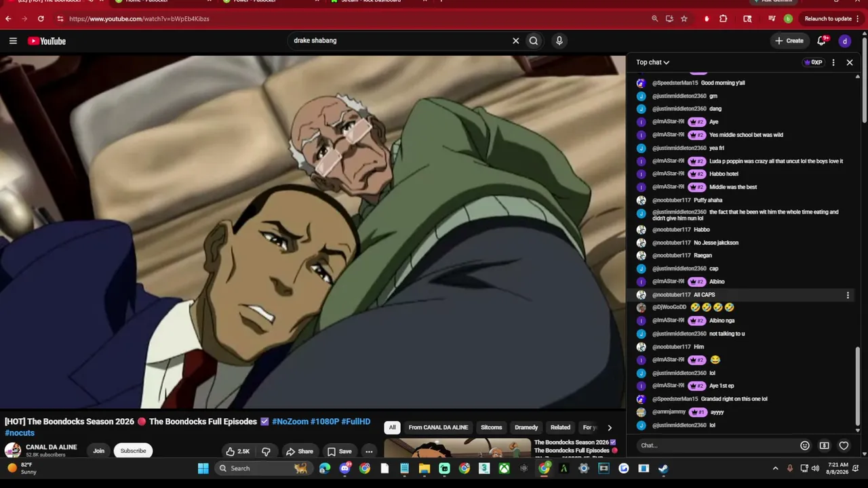Like the video with thumbs up
868x488 pixels.
238,451
